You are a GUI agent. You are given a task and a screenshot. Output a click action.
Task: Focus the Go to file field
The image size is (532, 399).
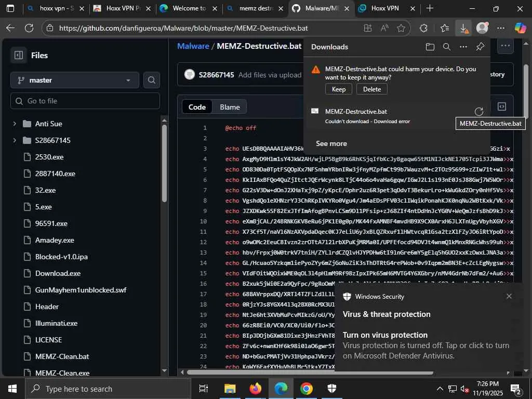(85, 101)
